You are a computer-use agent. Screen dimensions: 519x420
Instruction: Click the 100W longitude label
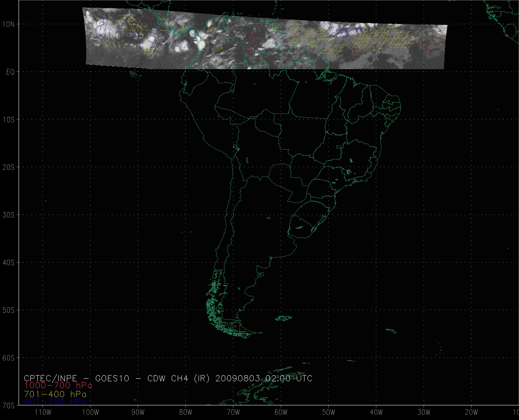[x=91, y=412]
